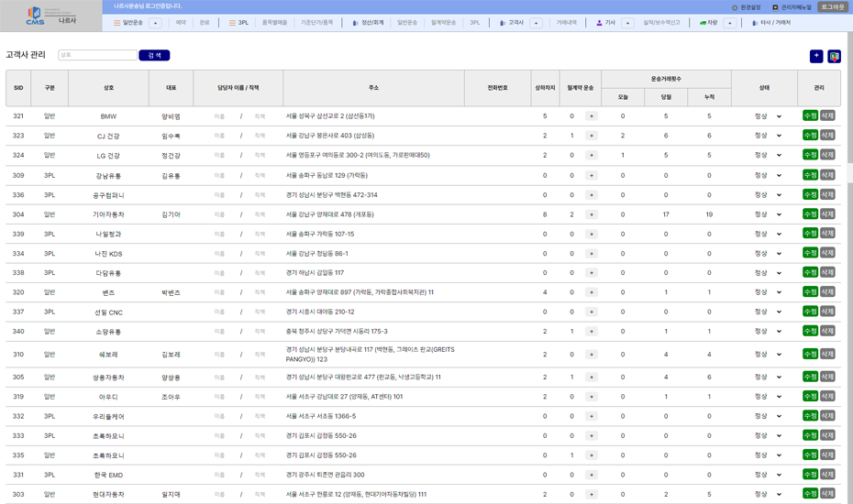The height and width of the screenshot is (504, 853).
Task: Click the plus button next to 일반운송
Action: pyautogui.click(x=155, y=23)
